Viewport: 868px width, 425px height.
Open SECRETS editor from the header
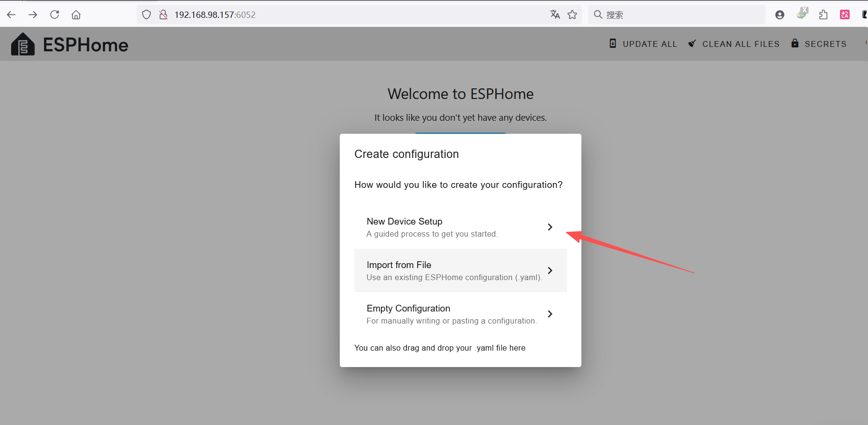pos(819,44)
